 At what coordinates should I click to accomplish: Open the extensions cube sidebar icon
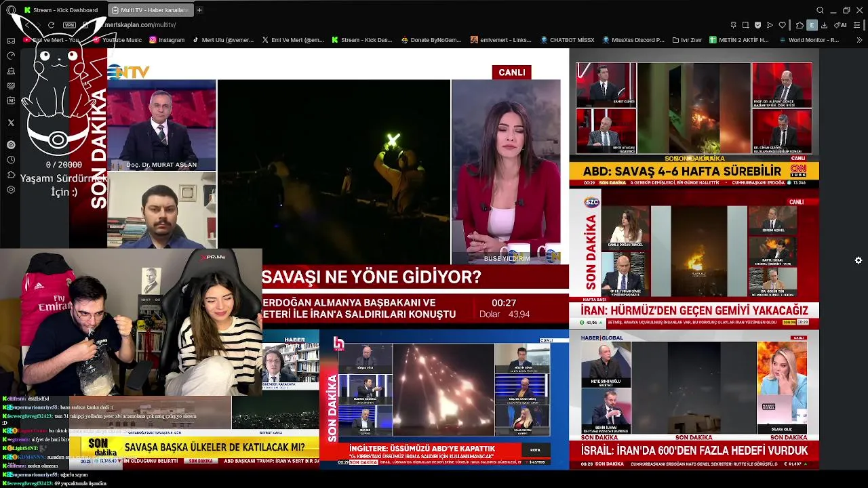point(11,175)
